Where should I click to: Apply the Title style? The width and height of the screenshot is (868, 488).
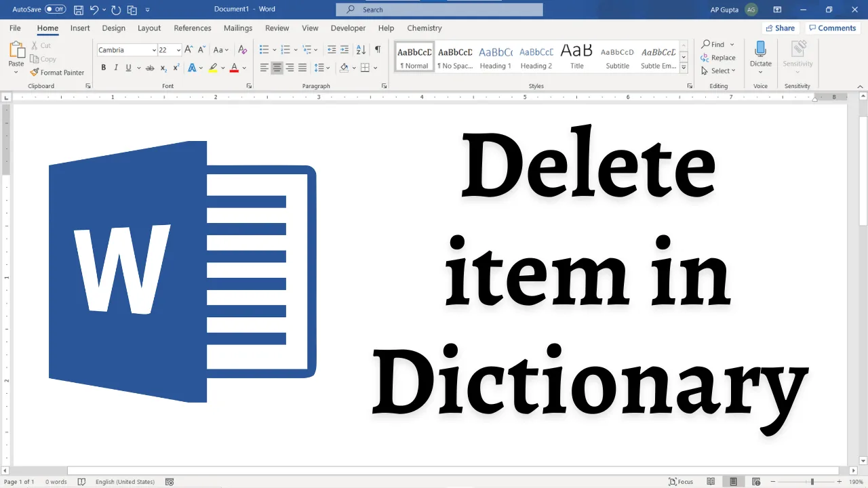click(577, 57)
